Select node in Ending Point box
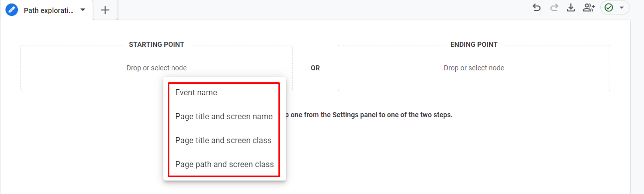The image size is (644, 194). click(474, 68)
